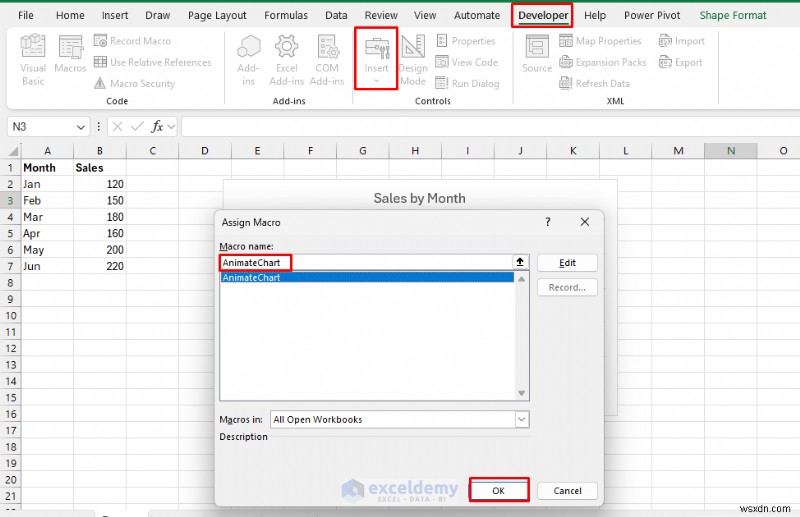Click the collapse dialog range arrow
The height and width of the screenshot is (517, 800).
coord(520,262)
